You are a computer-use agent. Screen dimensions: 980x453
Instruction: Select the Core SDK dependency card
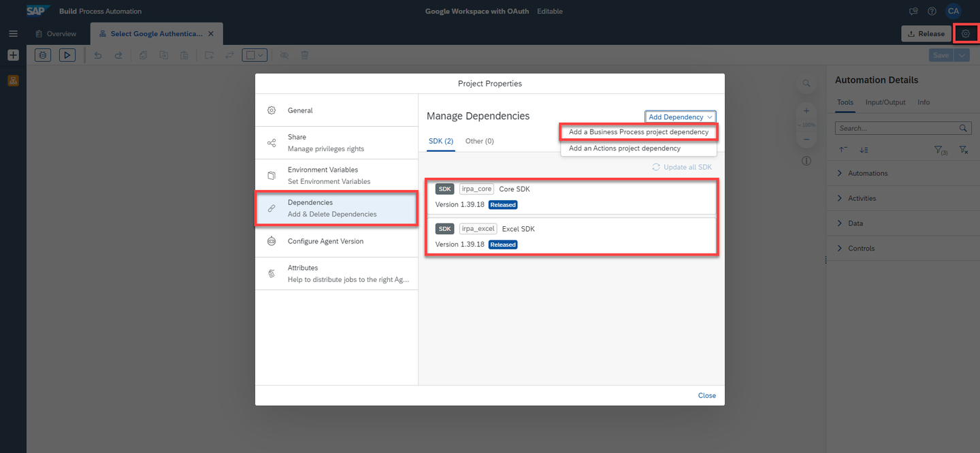click(x=572, y=197)
